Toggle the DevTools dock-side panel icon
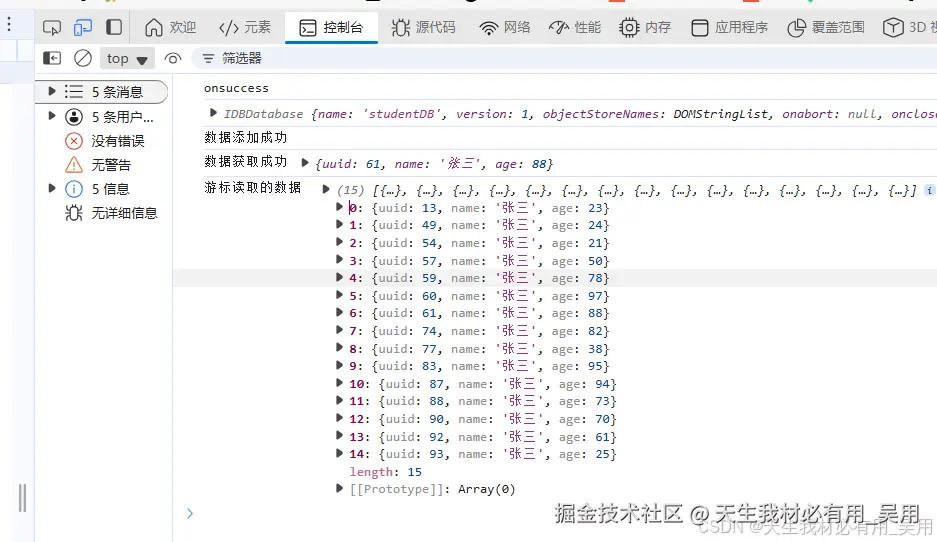 [114, 27]
